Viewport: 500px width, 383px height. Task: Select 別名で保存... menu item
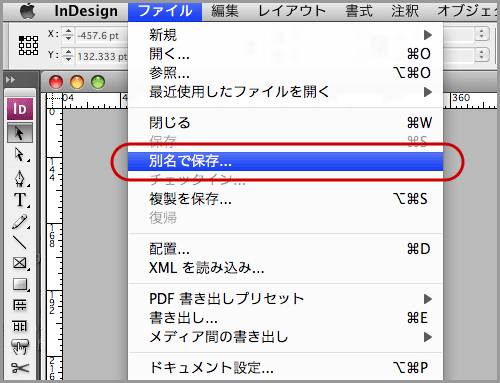[x=286, y=161]
